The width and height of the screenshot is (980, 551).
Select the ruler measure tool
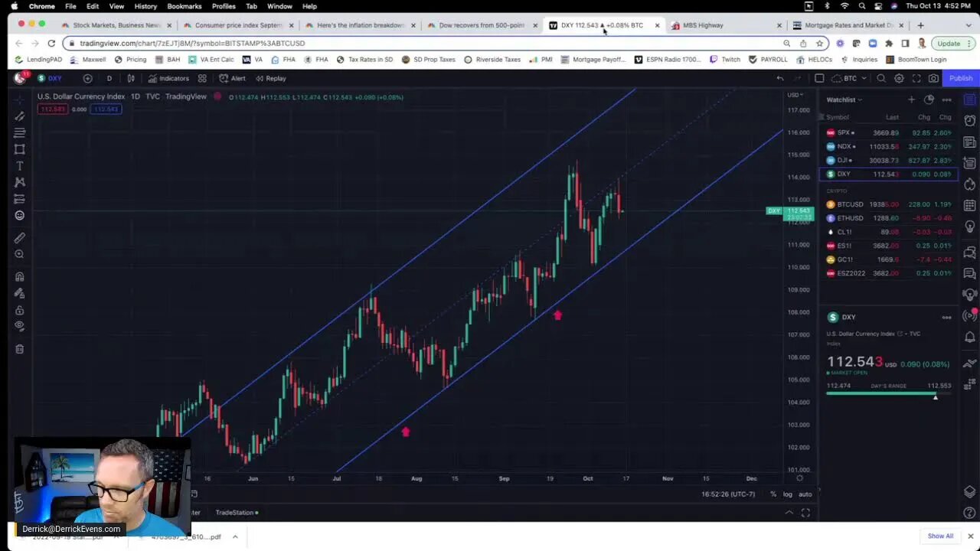(x=20, y=238)
